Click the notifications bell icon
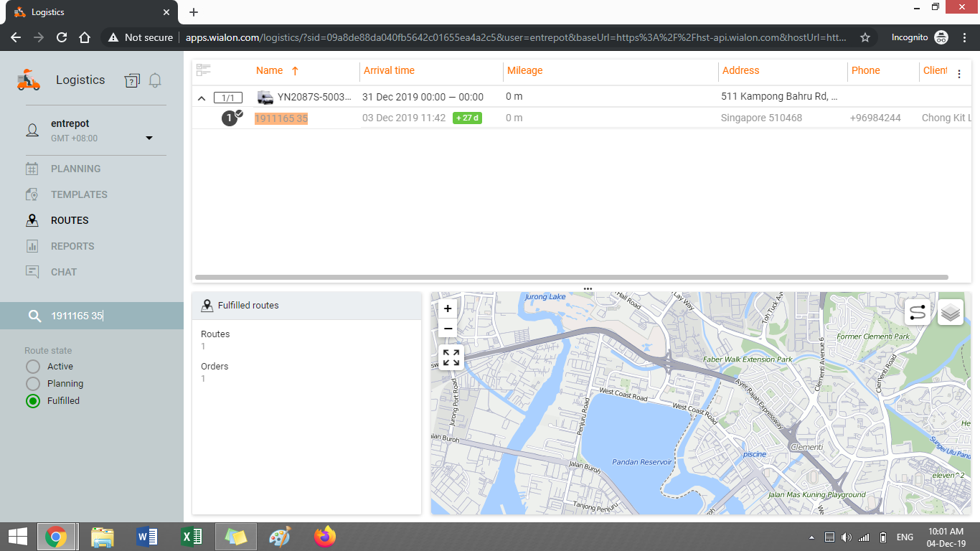 click(155, 80)
